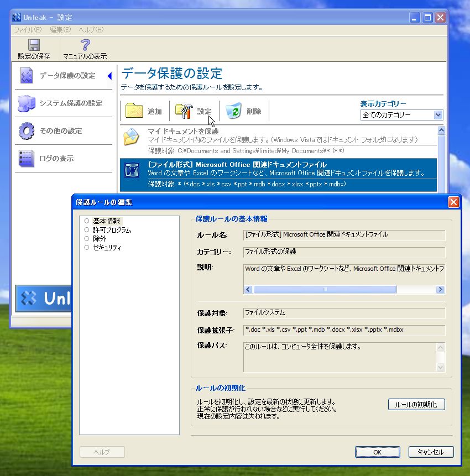The width and height of the screenshot is (470, 476).
Task: Click マイ ドキュメントを保護 rule title
Action: point(183,131)
